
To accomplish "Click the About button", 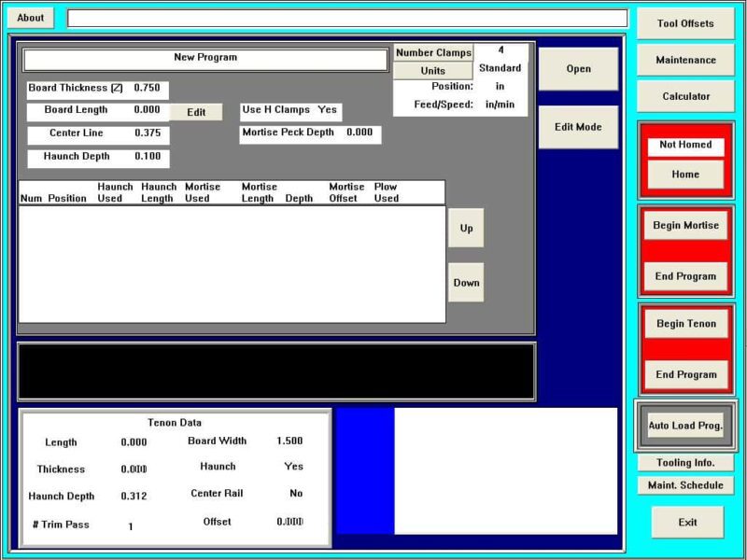I will [30, 18].
